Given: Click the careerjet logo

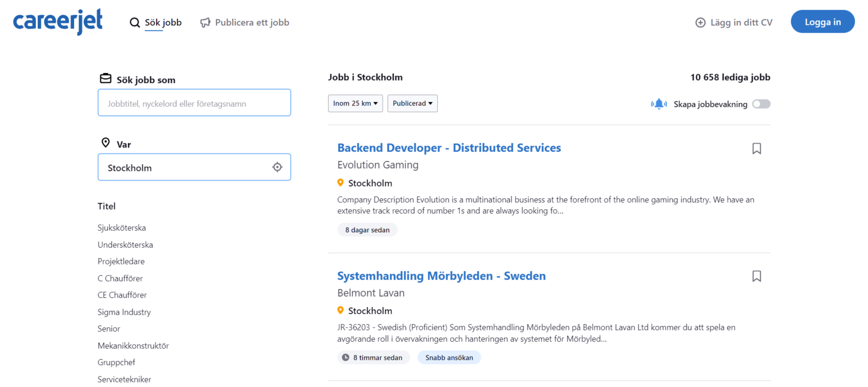Looking at the screenshot, I should [x=58, y=22].
